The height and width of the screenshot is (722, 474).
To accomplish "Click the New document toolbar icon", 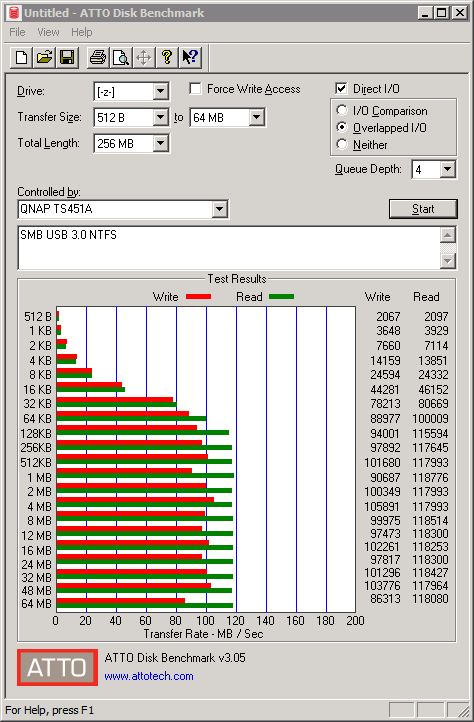I will 21,58.
